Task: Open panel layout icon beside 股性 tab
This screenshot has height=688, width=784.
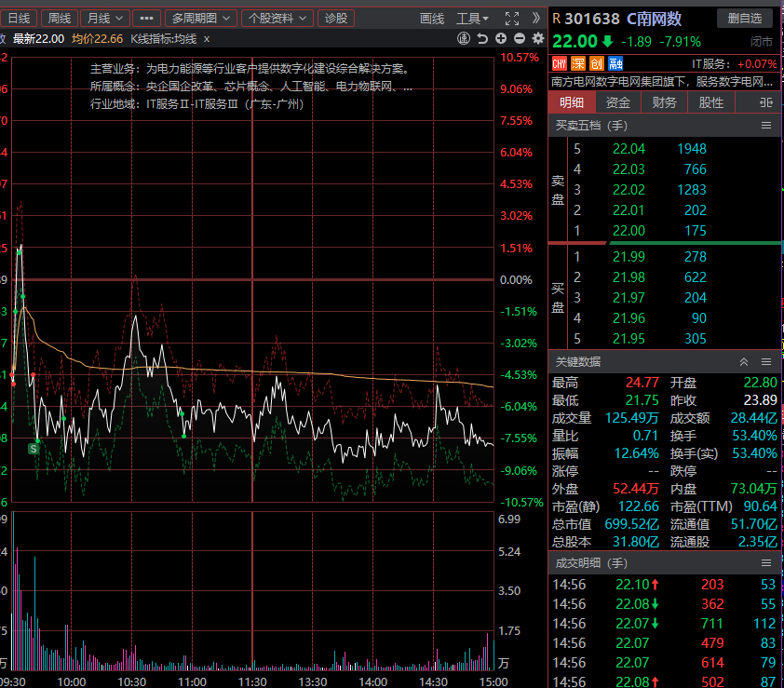Action: pos(765,102)
